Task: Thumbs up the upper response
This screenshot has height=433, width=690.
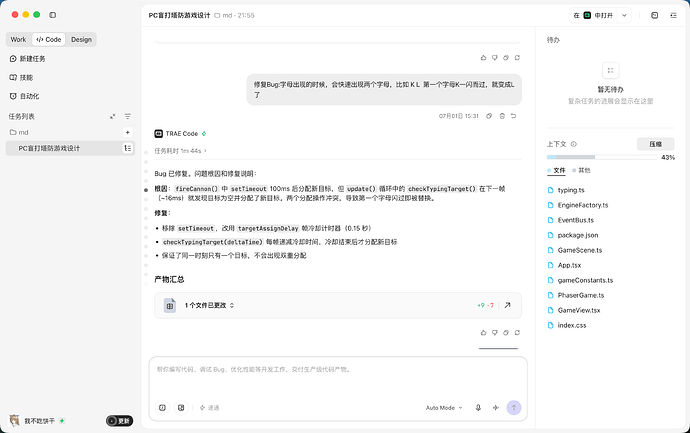Action: (x=483, y=58)
